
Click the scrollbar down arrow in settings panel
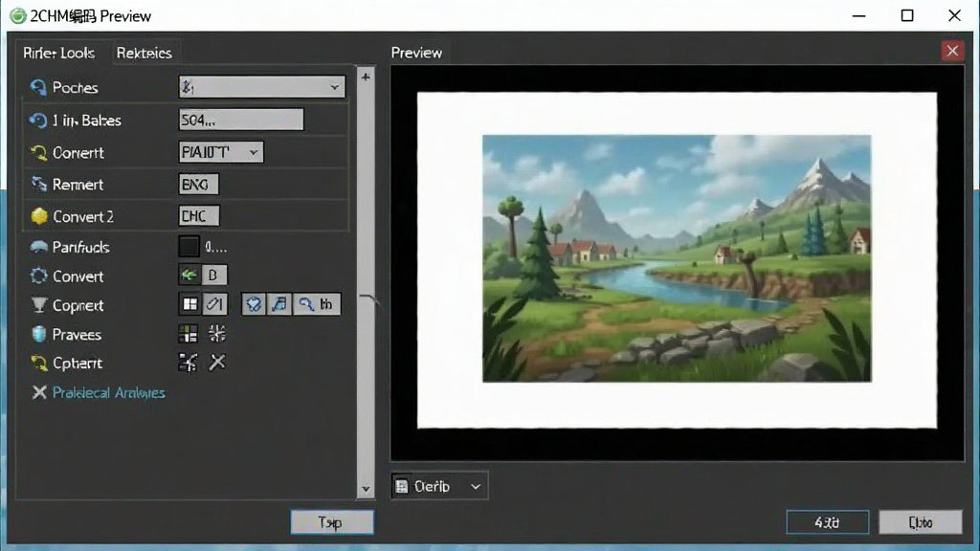point(366,489)
